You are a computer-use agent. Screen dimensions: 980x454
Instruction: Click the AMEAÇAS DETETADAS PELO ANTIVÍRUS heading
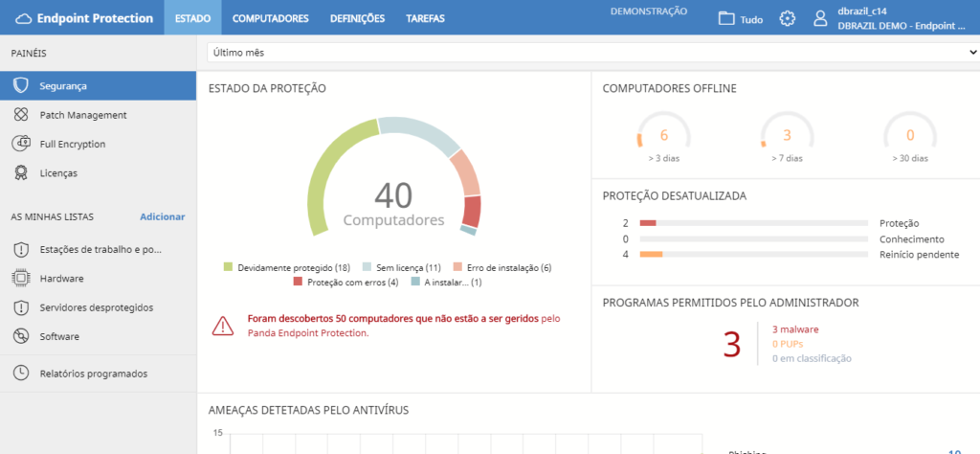pyautogui.click(x=308, y=410)
